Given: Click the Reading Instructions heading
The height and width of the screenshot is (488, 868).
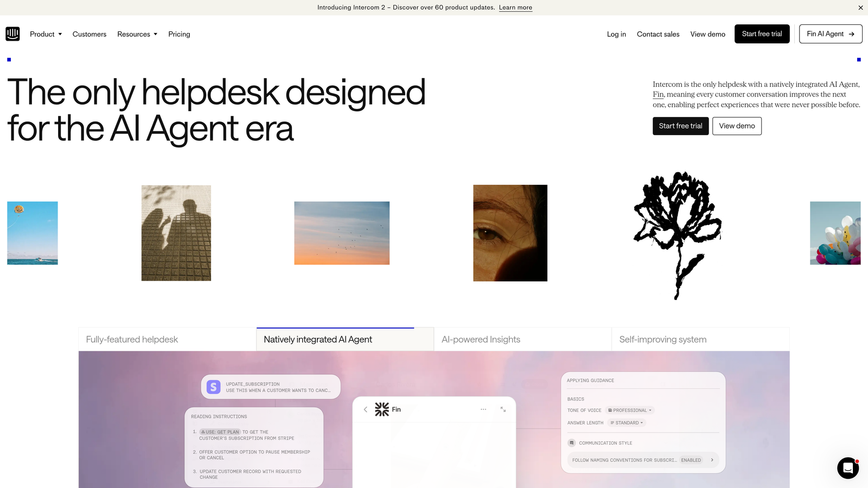Looking at the screenshot, I should (219, 416).
